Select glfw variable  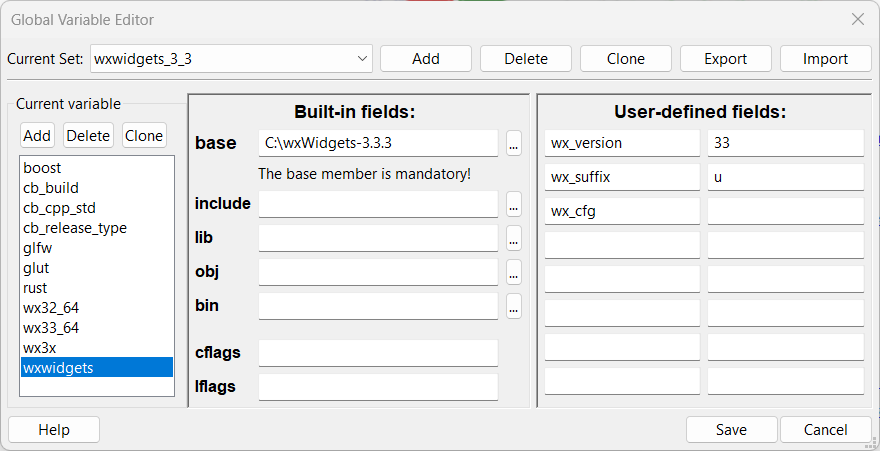coord(97,248)
